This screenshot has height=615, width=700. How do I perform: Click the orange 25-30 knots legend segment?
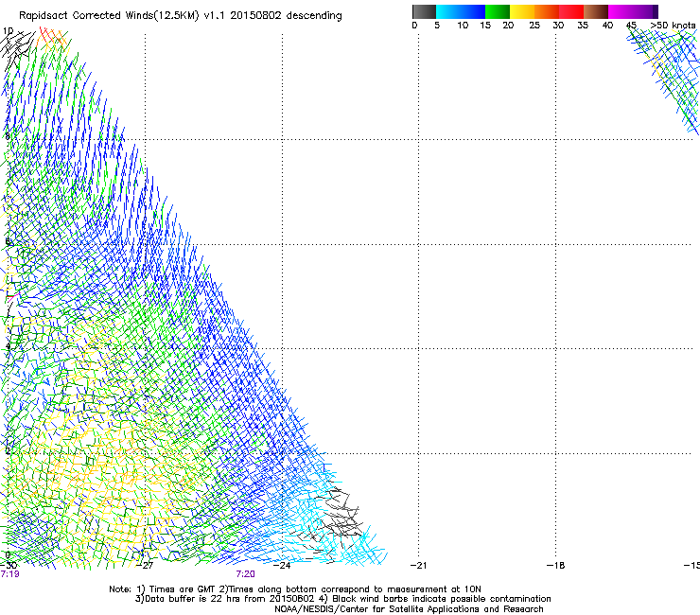pyautogui.click(x=547, y=11)
